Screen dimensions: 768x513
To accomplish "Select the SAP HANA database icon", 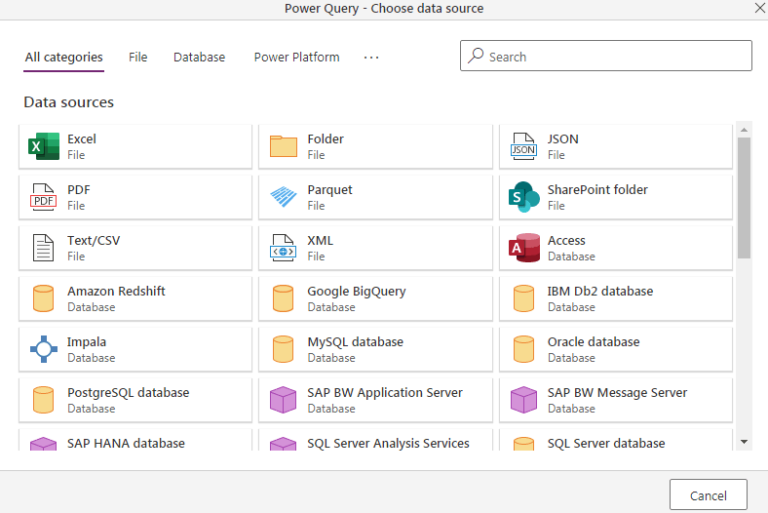I will pos(44,444).
